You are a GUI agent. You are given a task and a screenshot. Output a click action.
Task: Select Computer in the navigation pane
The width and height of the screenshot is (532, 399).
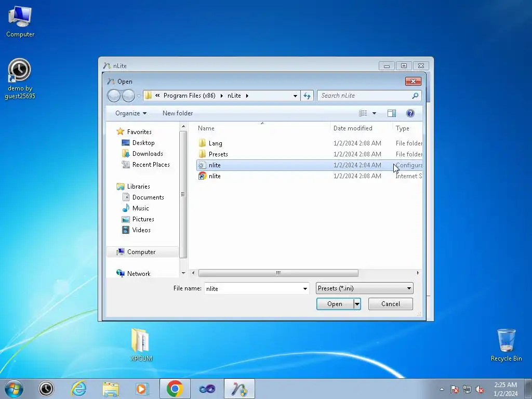coord(141,252)
